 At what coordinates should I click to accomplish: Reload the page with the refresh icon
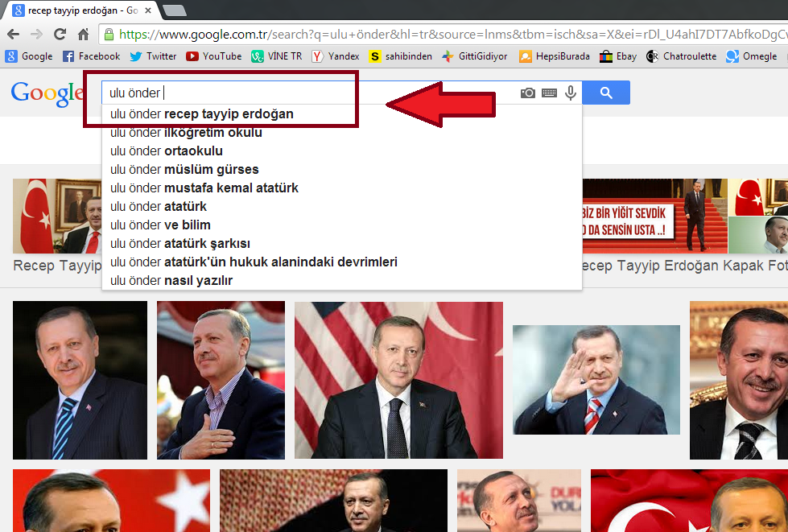60,34
